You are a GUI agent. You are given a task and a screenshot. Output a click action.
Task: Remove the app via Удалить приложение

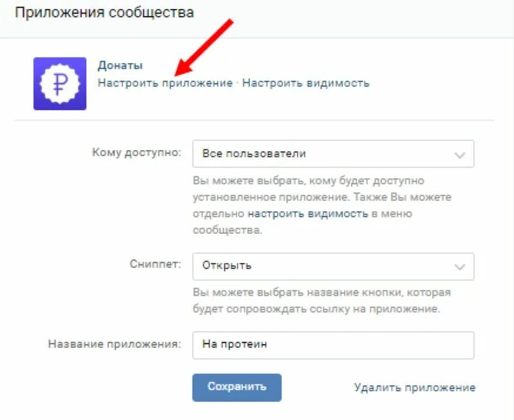415,388
